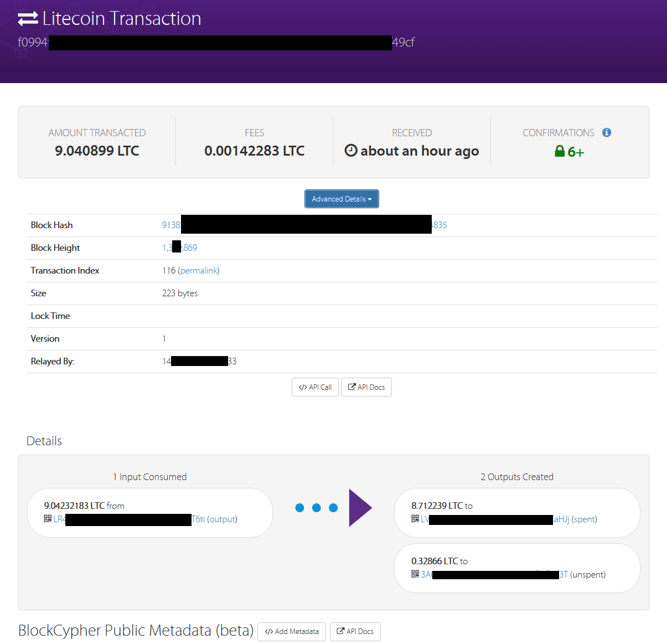667x644 pixels.
Task: Click the transaction hash beginning f0994
Action: click(216, 42)
